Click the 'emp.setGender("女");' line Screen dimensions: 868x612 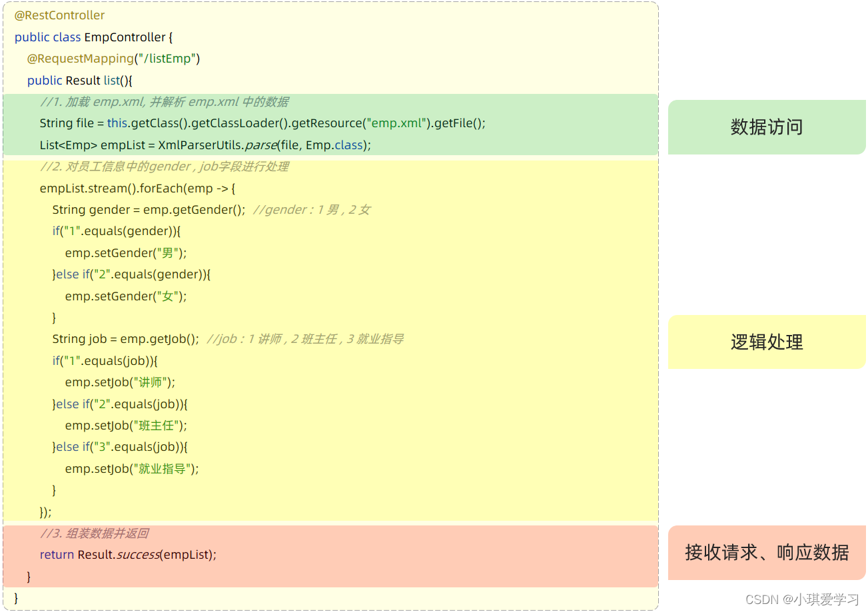pyautogui.click(x=126, y=296)
